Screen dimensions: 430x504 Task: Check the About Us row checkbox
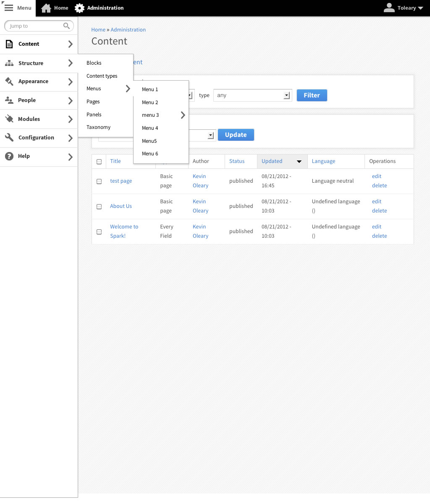click(x=99, y=206)
